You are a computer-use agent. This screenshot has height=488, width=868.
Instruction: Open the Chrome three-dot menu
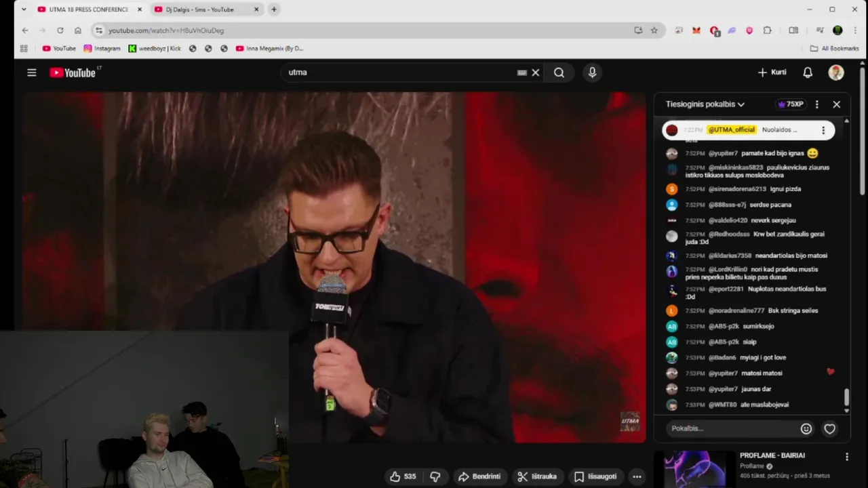pyautogui.click(x=855, y=30)
